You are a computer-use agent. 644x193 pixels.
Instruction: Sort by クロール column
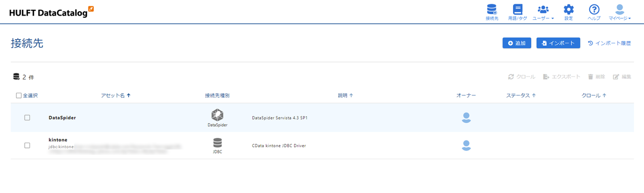pos(594,95)
